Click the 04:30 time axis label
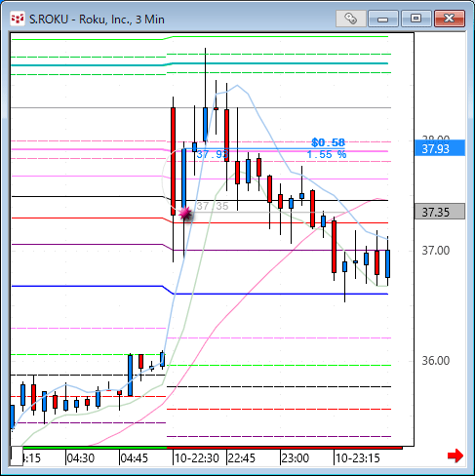475x476 pixels. click(81, 458)
